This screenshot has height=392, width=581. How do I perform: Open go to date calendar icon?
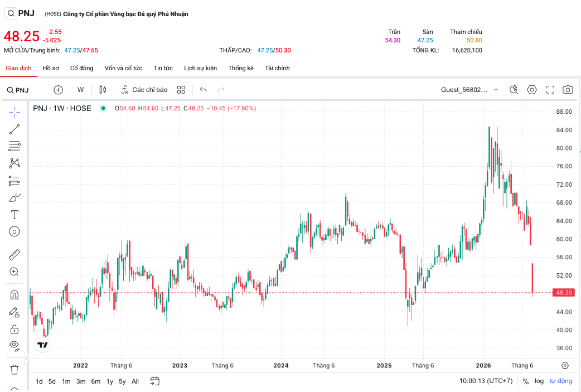155,381
